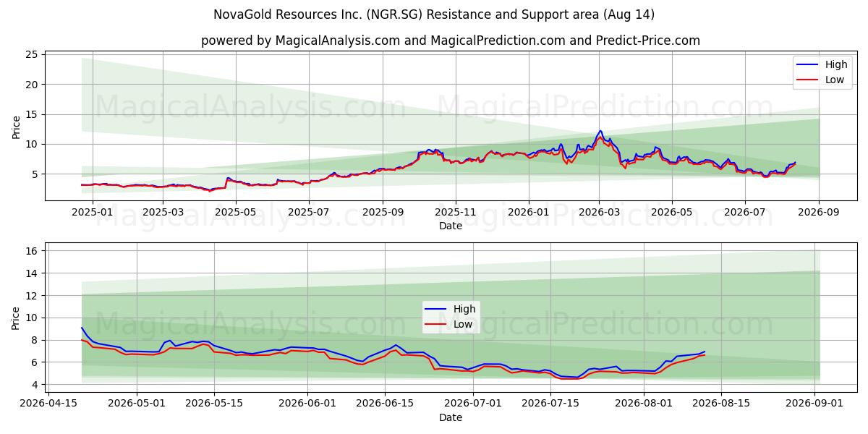Click the '2025-05' tick label on top chart
Viewport: 868px width, 434px height.
(236, 213)
